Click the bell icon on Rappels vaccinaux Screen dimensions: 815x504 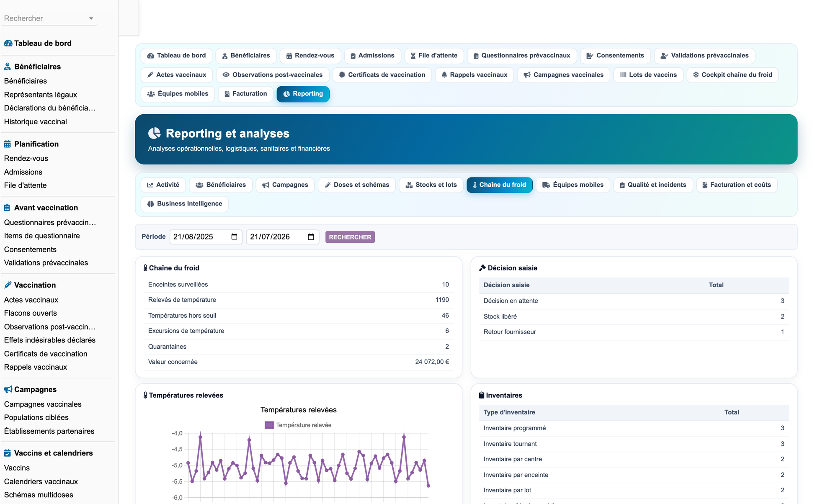tap(444, 75)
